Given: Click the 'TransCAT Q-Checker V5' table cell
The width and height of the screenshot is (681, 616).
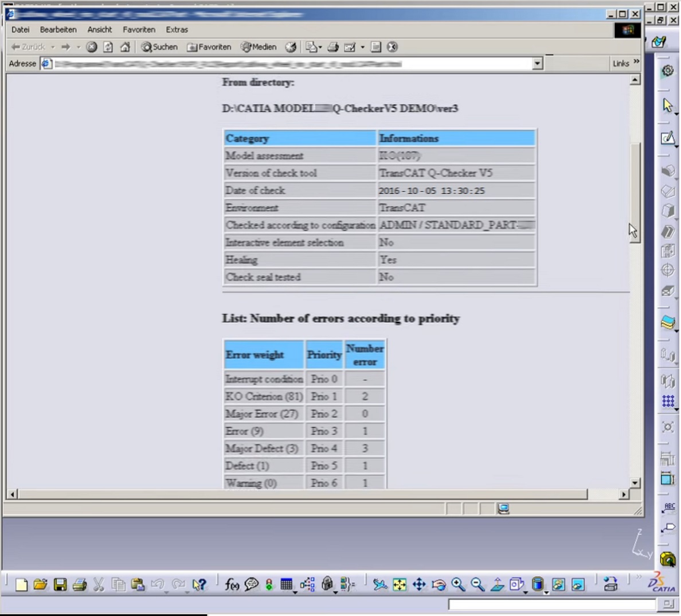Looking at the screenshot, I should [456, 173].
